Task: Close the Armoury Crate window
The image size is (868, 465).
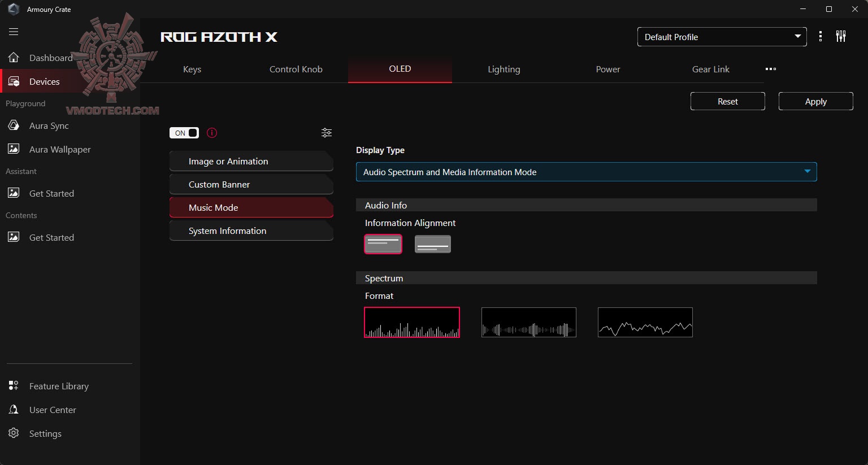Action: 855,9
